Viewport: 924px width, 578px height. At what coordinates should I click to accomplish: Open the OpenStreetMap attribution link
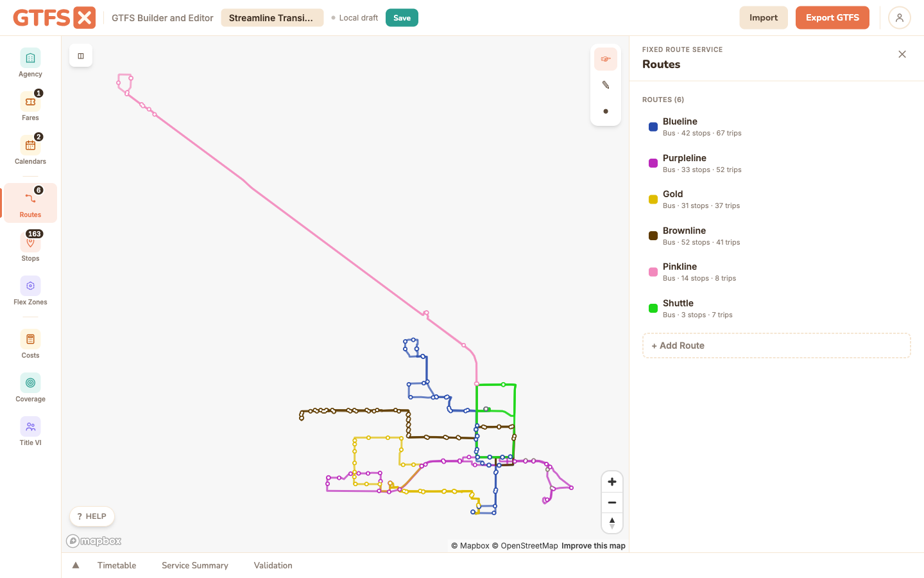525,546
